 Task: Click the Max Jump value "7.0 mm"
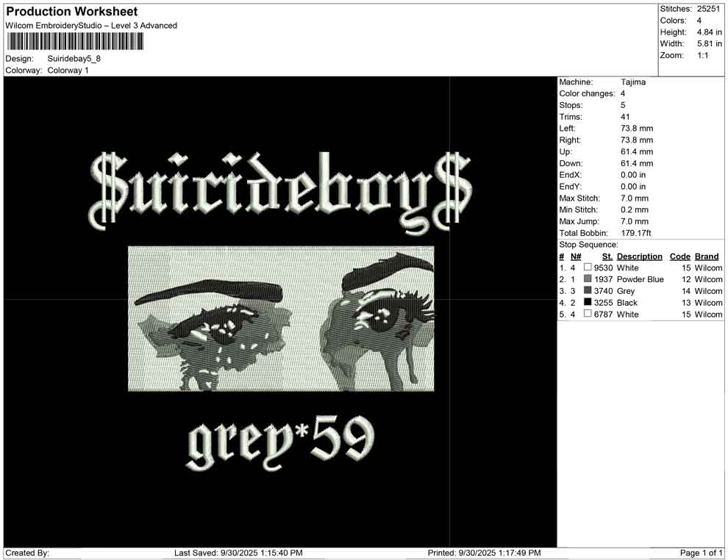pyautogui.click(x=634, y=221)
